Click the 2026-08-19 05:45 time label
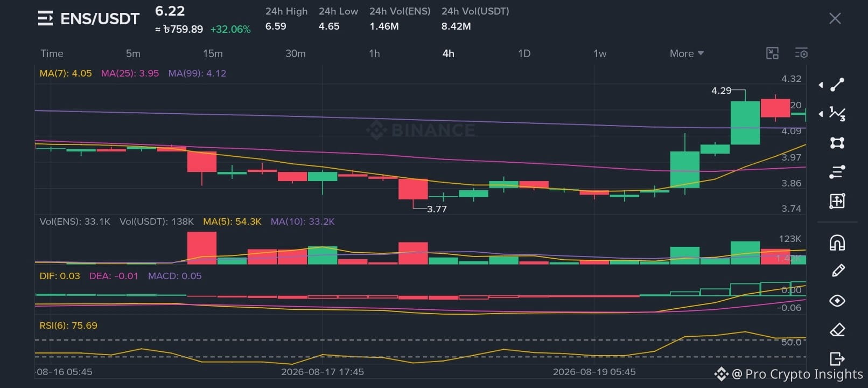Viewport: 868px width, 388px height. click(x=594, y=372)
